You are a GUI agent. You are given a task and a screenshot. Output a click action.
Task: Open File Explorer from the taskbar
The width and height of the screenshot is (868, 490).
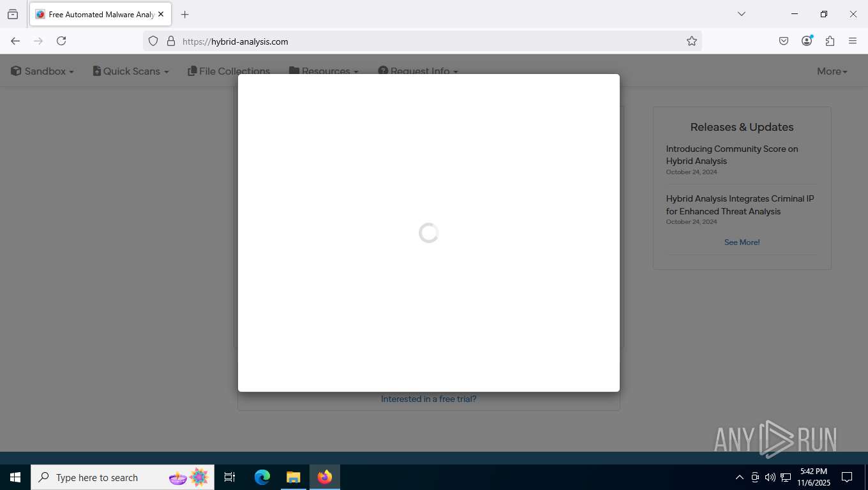294,477
